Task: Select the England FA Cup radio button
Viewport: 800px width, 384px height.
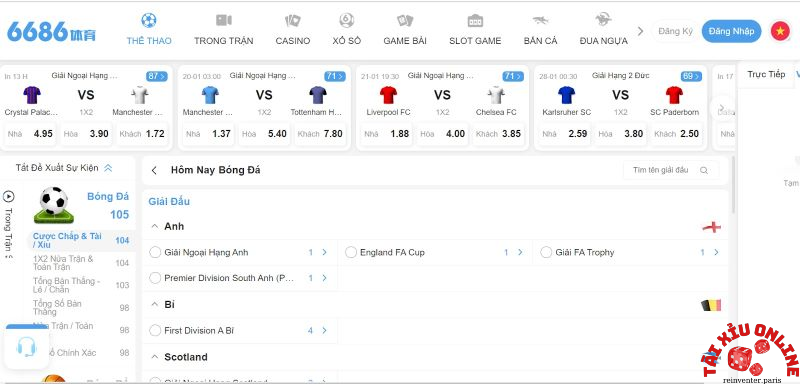Action: 351,252
